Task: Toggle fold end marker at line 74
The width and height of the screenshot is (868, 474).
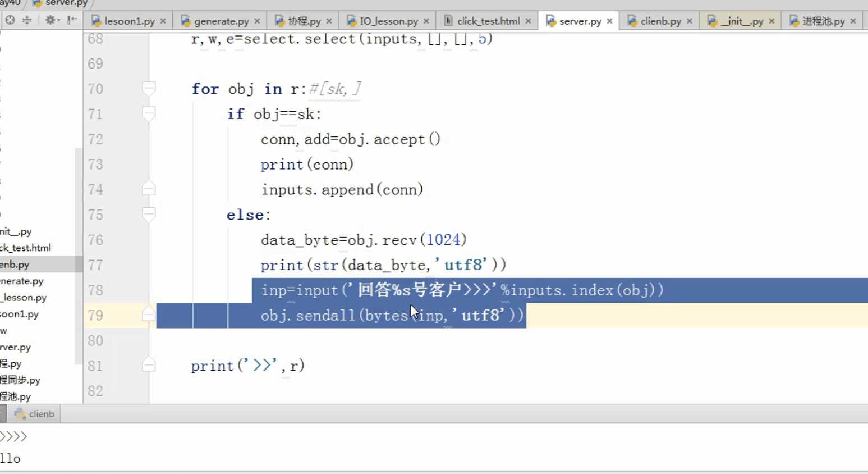Action: click(149, 189)
